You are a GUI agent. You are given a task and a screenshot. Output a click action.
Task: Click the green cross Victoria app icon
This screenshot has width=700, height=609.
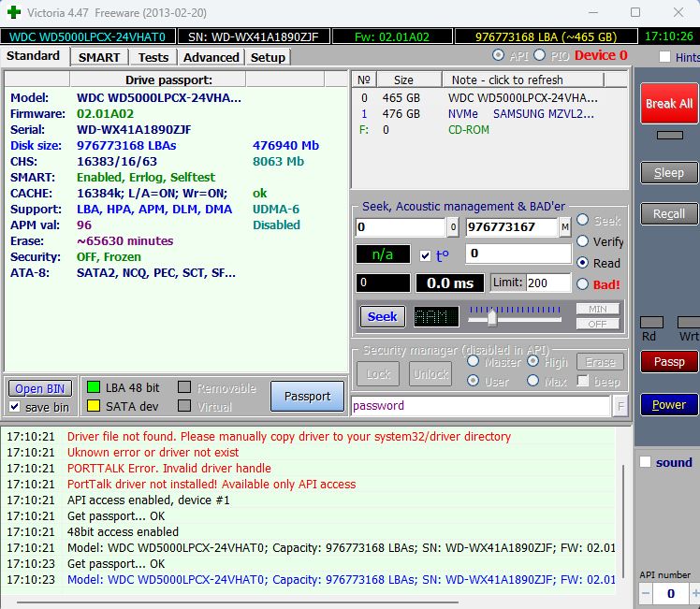(14, 12)
